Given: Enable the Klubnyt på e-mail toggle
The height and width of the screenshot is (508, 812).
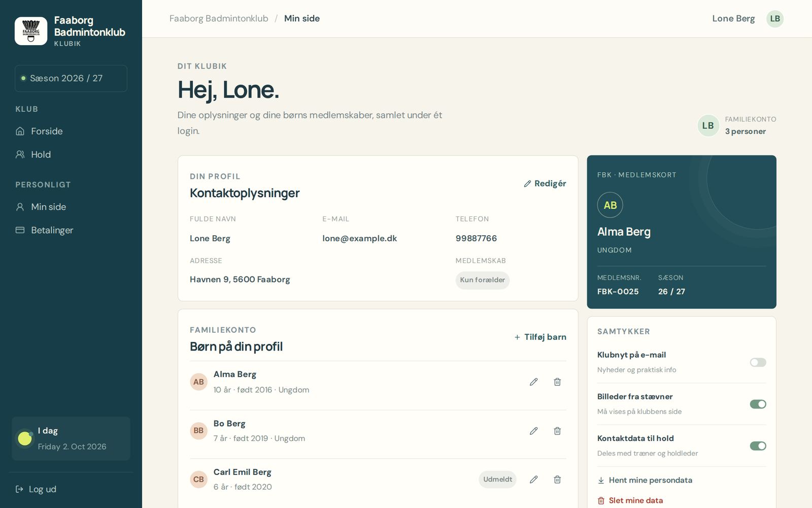Looking at the screenshot, I should point(758,362).
